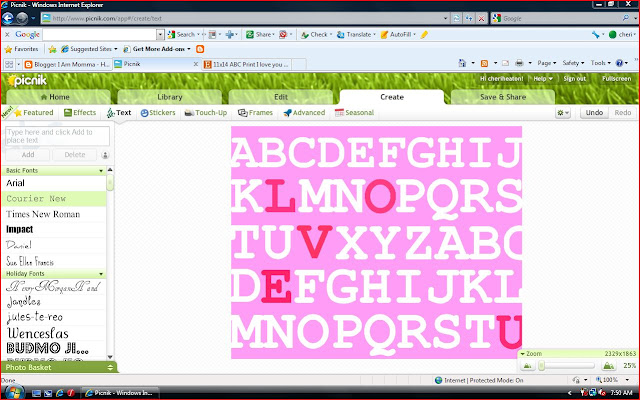Switch to the Edit tab
The image size is (640, 400).
281,97
